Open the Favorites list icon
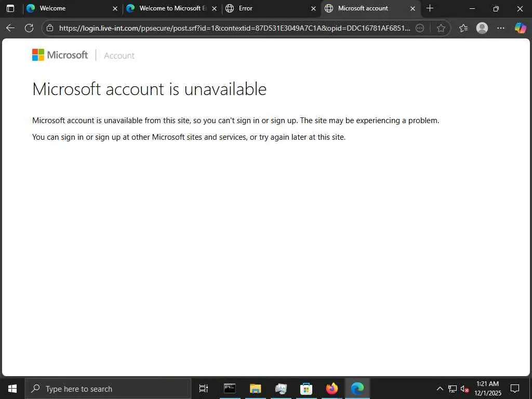Viewport: 532px width, 399px height. point(463,28)
